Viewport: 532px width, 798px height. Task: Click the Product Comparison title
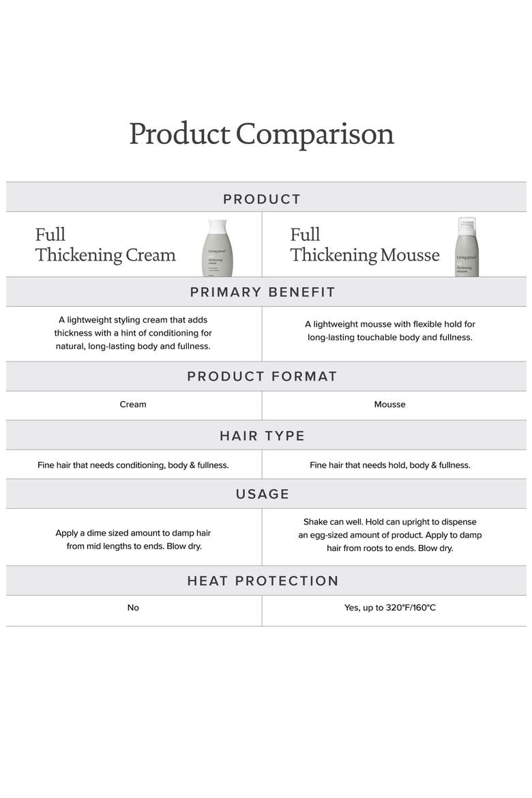(x=262, y=134)
